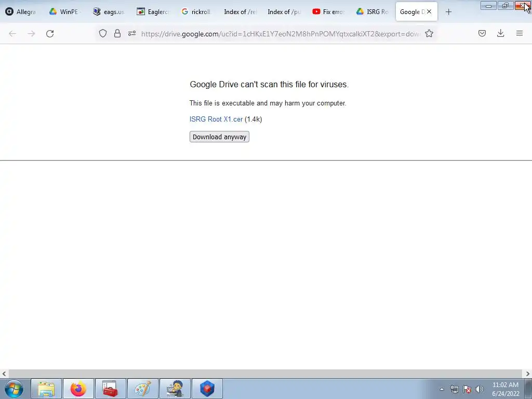Switch to the WinPE tab
Screen dimensions: 532x399
(65, 11)
